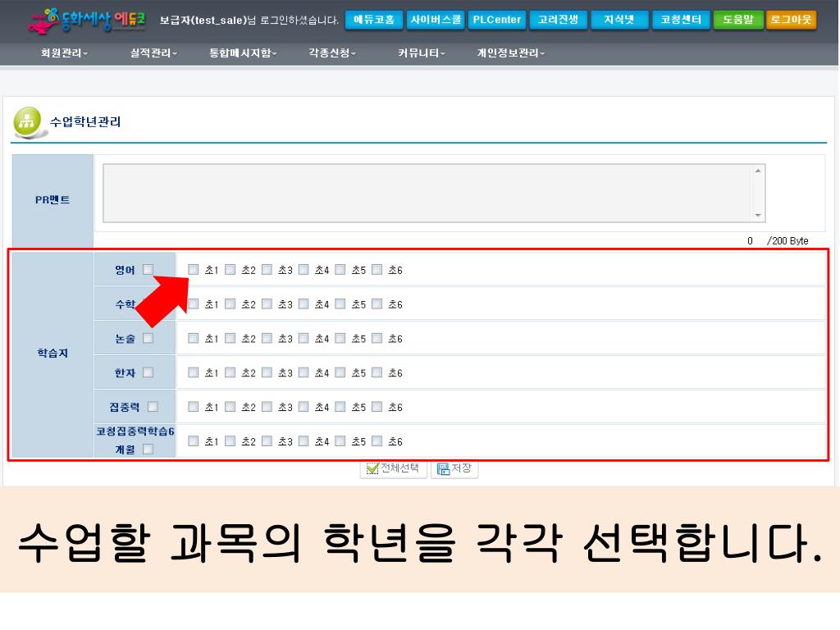Screen dimensions: 840x630
Task: Go to PLCenter
Action: (x=496, y=20)
